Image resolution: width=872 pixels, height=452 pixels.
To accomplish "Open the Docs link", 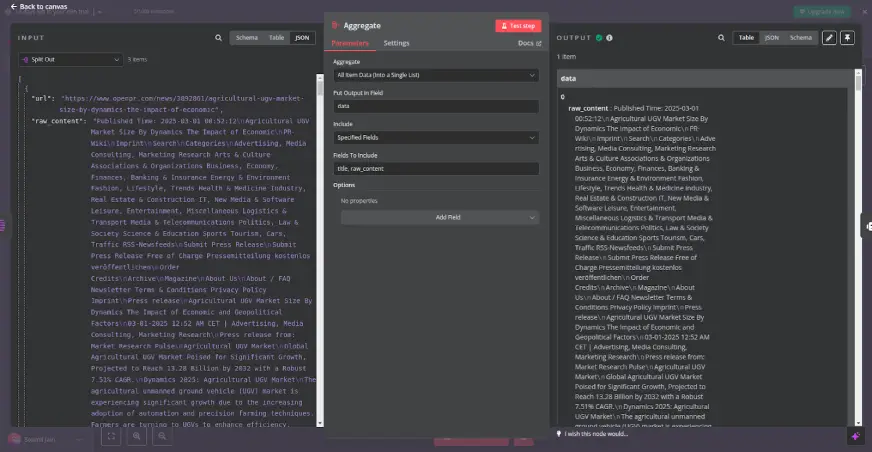I will pyautogui.click(x=529, y=44).
